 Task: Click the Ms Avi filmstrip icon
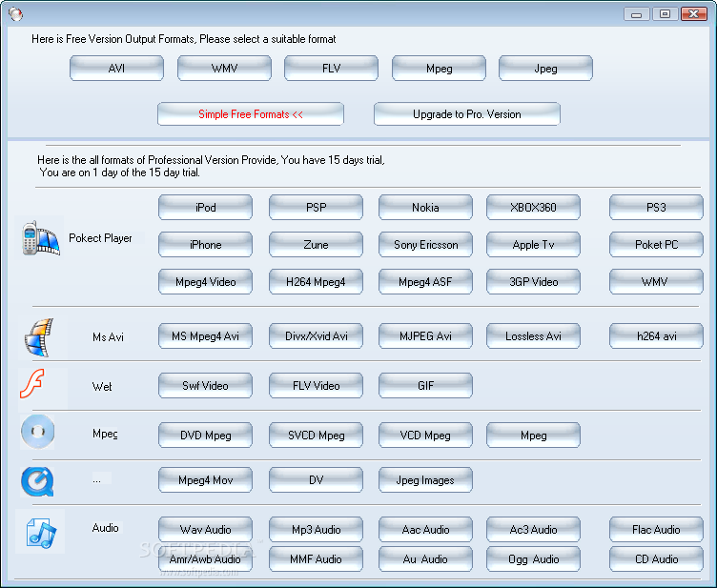pos(39,337)
